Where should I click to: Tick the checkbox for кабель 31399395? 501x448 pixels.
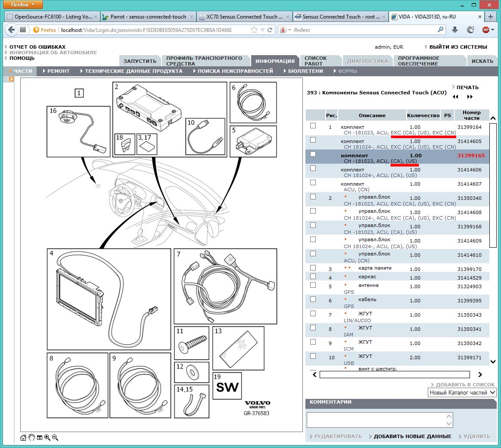point(313,299)
